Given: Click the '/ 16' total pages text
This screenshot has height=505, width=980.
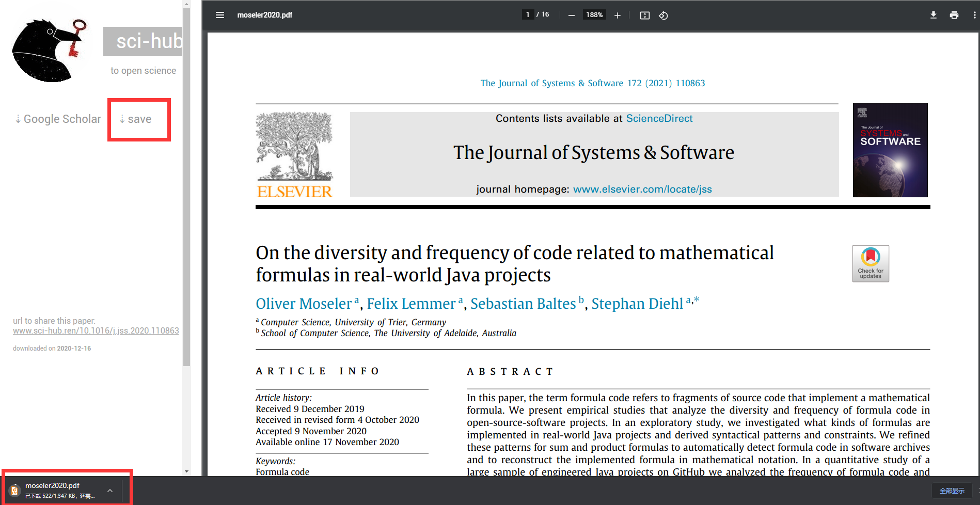Looking at the screenshot, I should coord(543,14).
